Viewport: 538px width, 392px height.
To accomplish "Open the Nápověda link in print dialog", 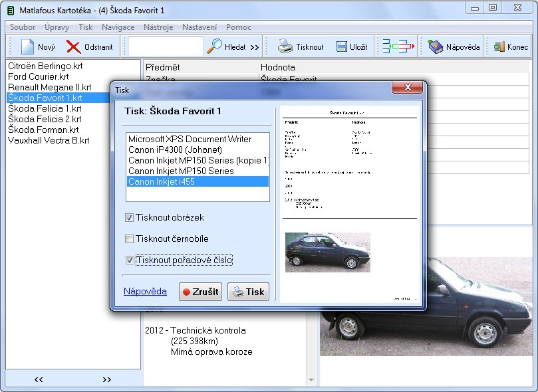I will click(145, 291).
